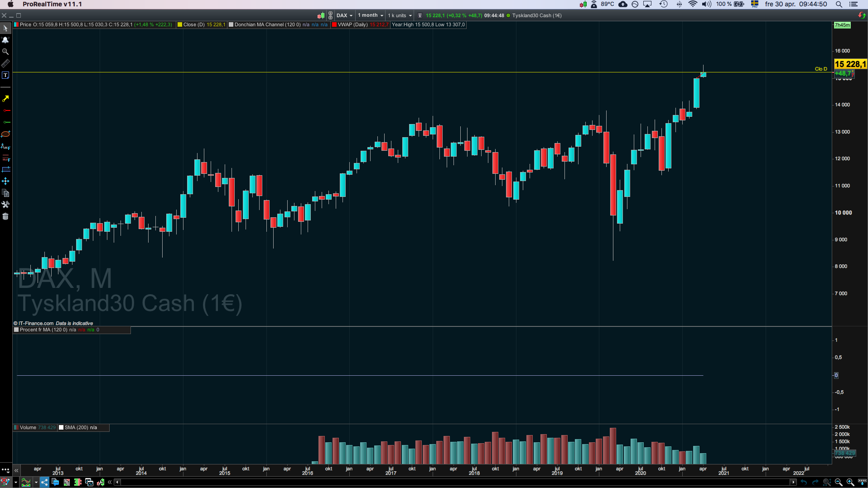
Task: Open the 1 k units dropdown
Action: point(400,15)
